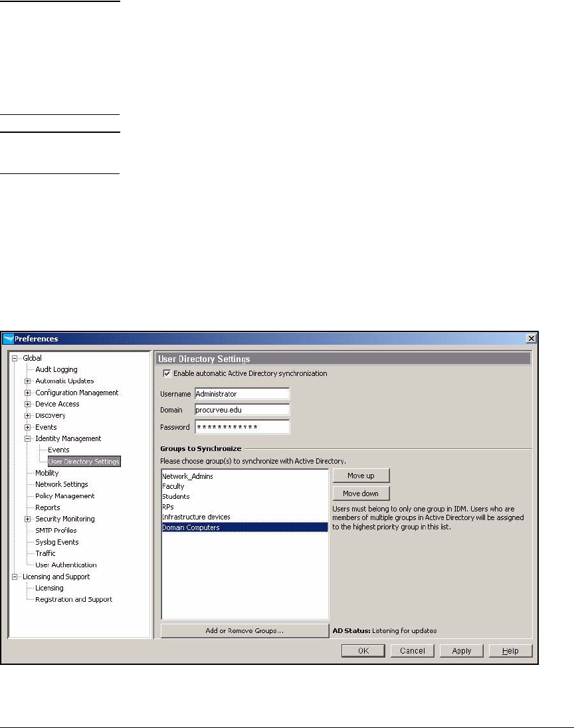The height and width of the screenshot is (728, 574).
Task: Open Network Settings preferences
Action: 61,484
